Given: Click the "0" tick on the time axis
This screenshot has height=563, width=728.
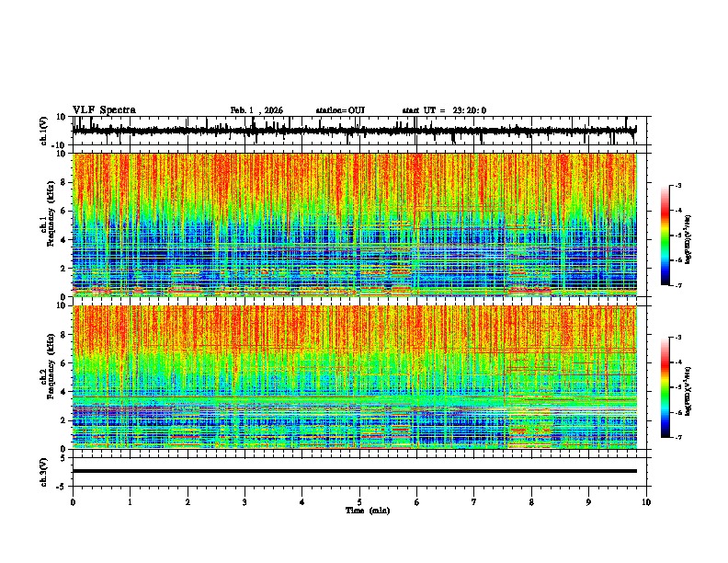Looking at the screenshot, I should coord(73,502).
